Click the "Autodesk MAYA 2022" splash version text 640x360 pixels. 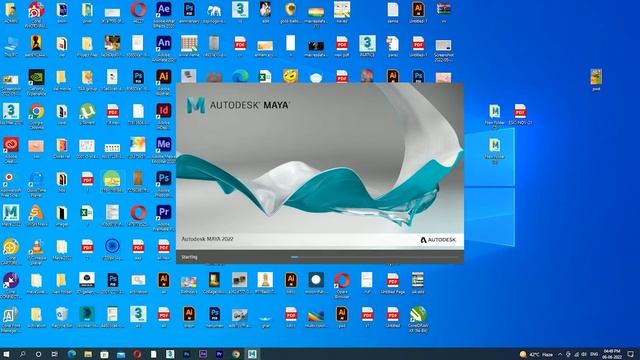(207, 239)
